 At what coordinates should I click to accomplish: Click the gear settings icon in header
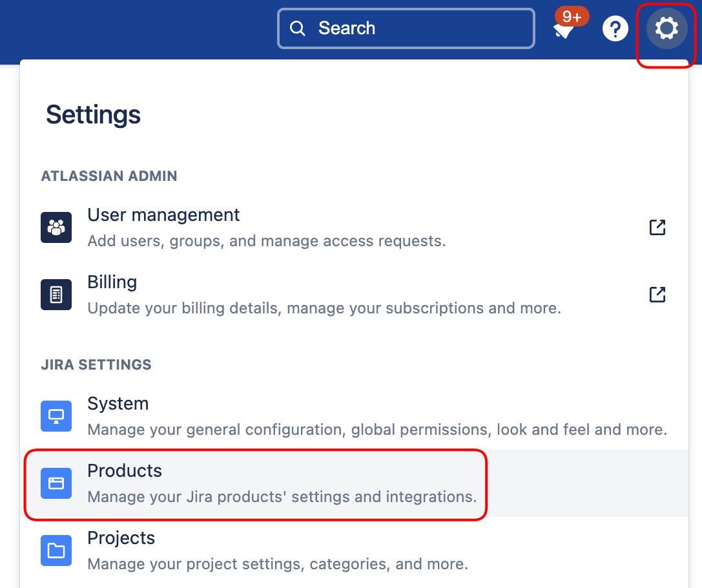click(666, 28)
